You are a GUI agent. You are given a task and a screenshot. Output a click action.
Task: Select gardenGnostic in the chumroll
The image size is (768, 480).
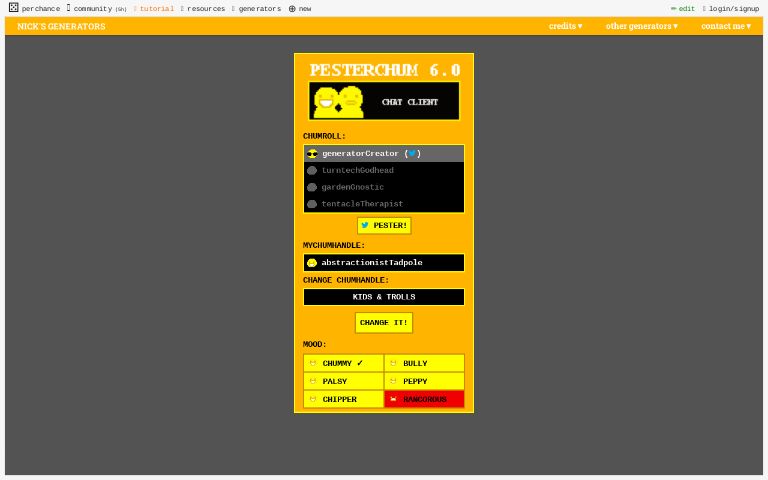(384, 187)
